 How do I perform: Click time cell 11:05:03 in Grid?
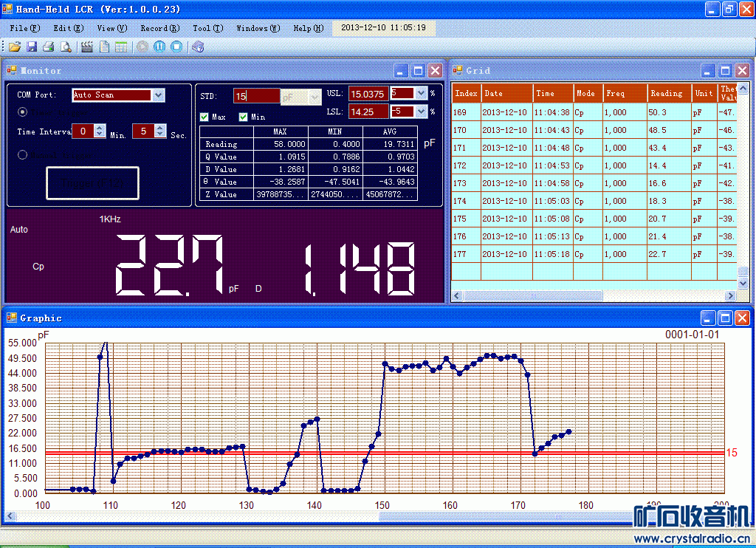click(552, 201)
